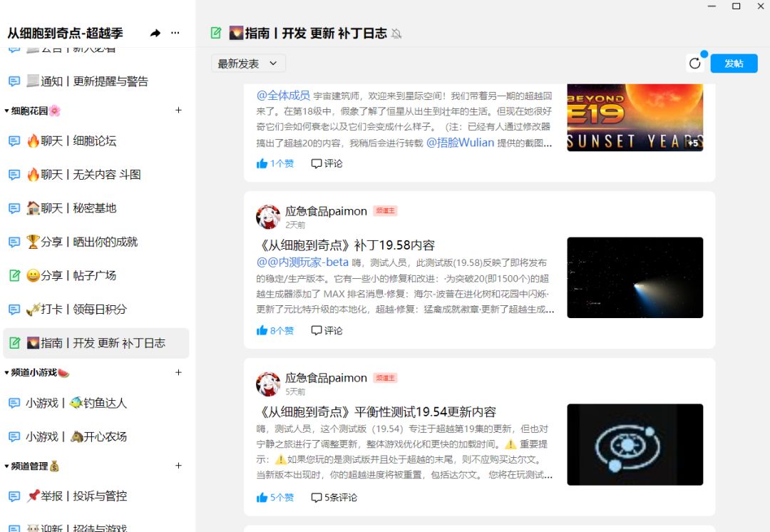The width and height of the screenshot is (770, 532).
Task: Toggle the muted bell notification icon
Action: pyautogui.click(x=396, y=34)
